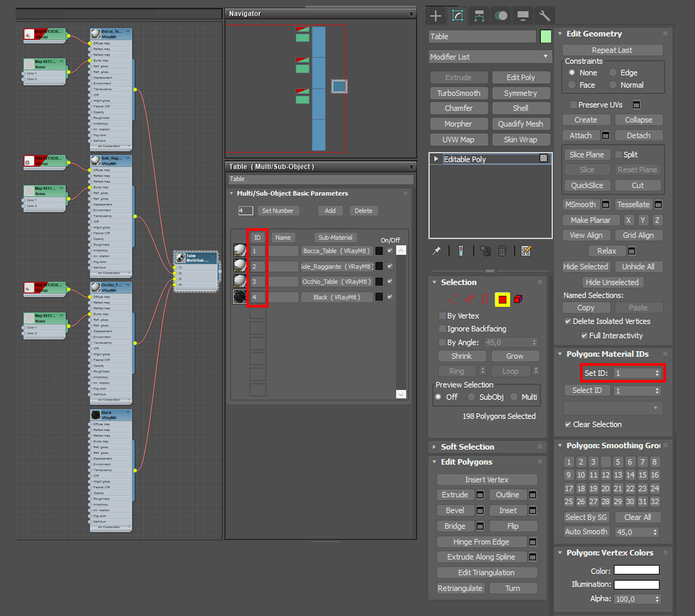Viewport: 695px width, 616px height.
Task: Click the vertex Color swatch
Action: 637,570
